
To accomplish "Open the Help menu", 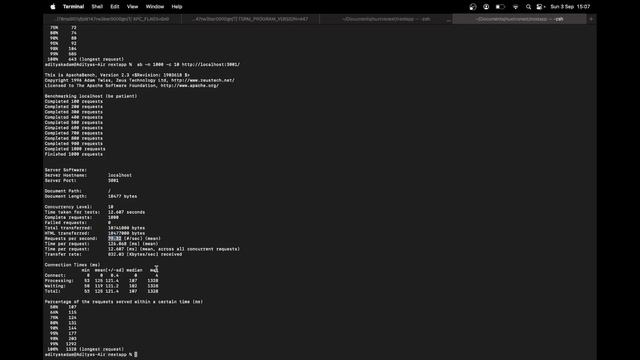I will point(177,7).
